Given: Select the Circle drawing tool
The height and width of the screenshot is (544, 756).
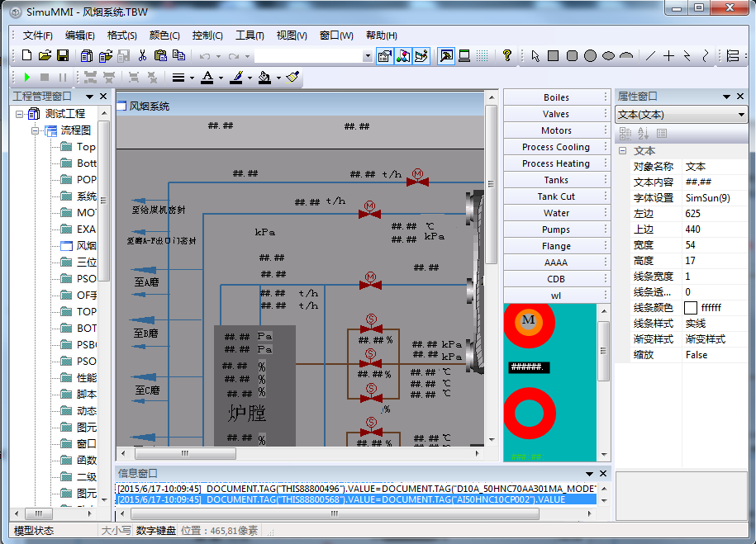Looking at the screenshot, I should click(x=590, y=56).
